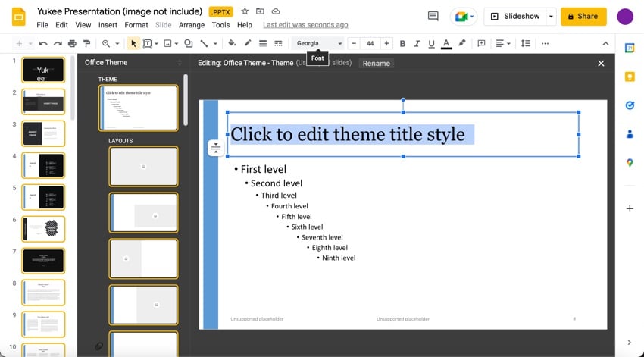Star the presentation

pyautogui.click(x=245, y=11)
